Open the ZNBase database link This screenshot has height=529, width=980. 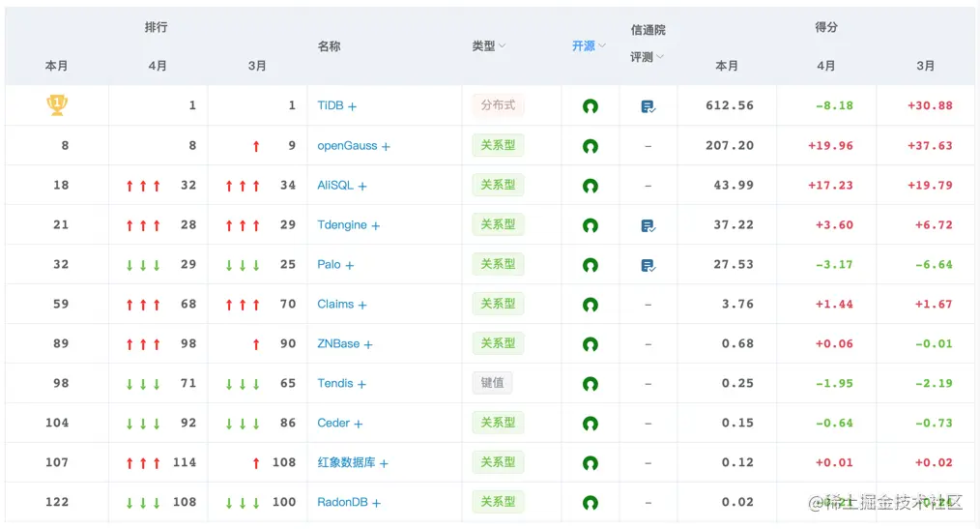(x=338, y=344)
